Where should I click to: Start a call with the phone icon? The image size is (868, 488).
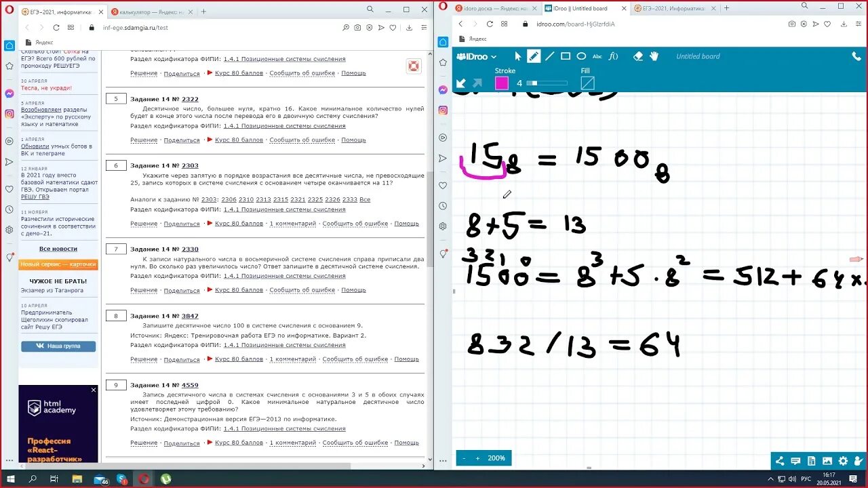click(856, 56)
